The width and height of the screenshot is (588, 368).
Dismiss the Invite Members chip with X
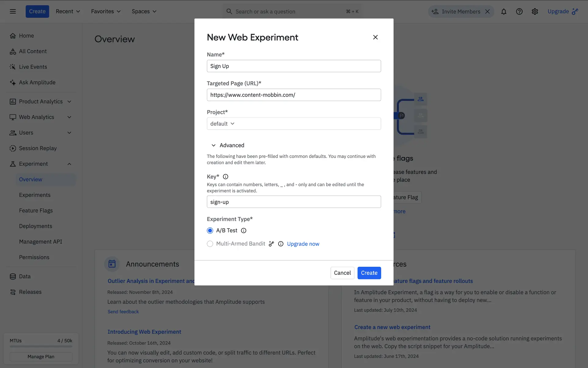(488, 12)
